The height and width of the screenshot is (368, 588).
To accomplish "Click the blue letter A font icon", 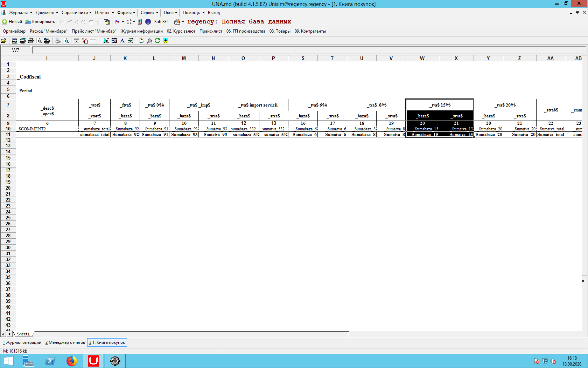I will pos(122,41).
